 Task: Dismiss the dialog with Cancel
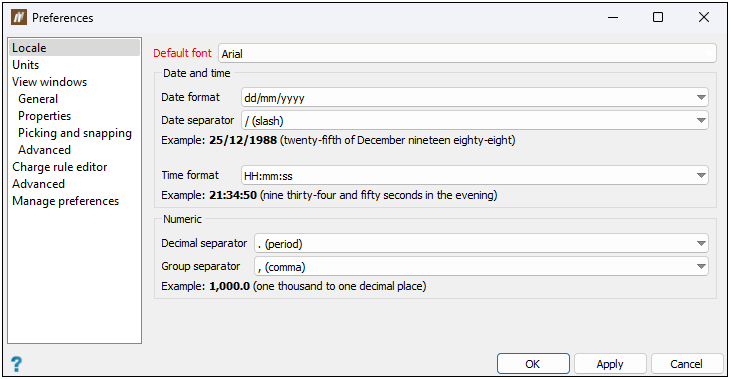point(686,364)
